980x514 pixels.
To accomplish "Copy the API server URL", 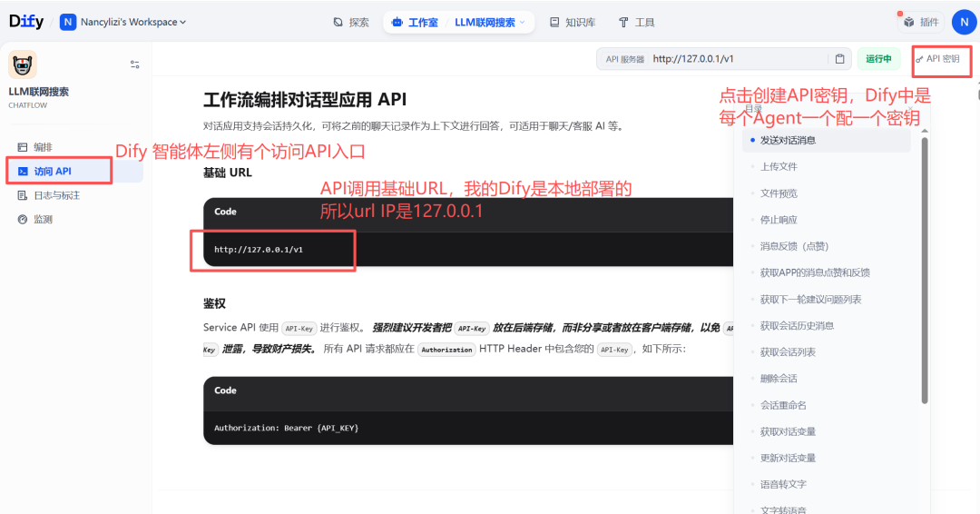I will pyautogui.click(x=839, y=59).
